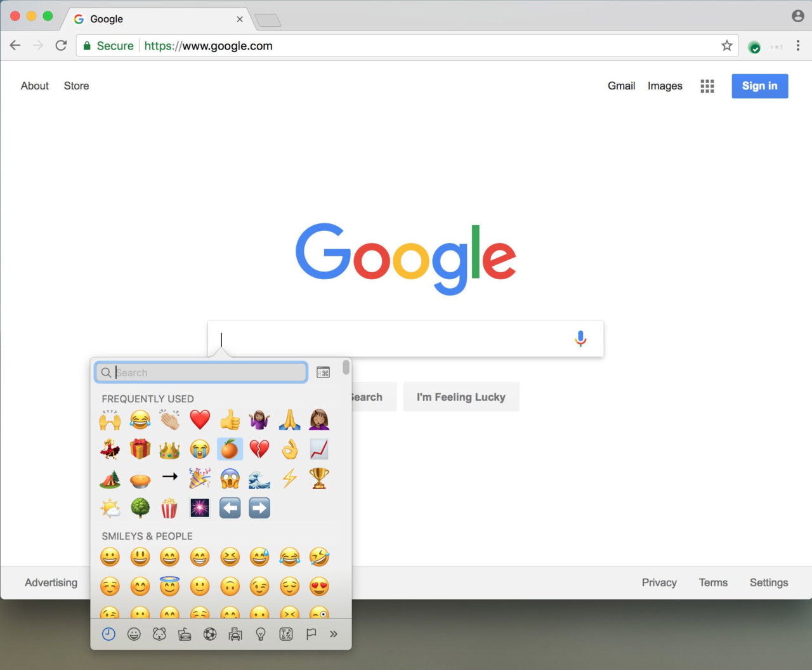Pick the fireworks emoji
The width and height of the screenshot is (812, 670).
click(200, 508)
